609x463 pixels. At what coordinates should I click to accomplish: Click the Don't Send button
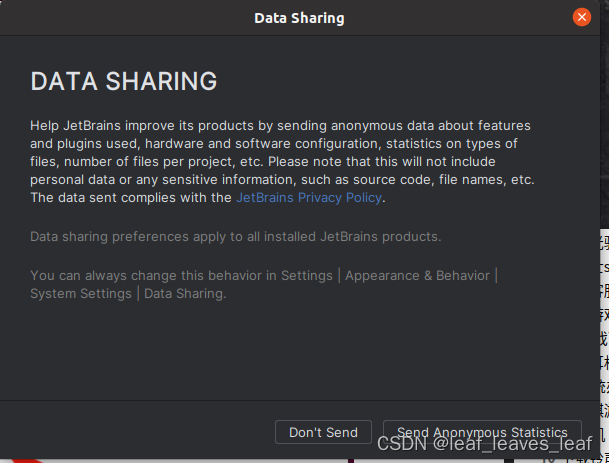click(x=323, y=432)
